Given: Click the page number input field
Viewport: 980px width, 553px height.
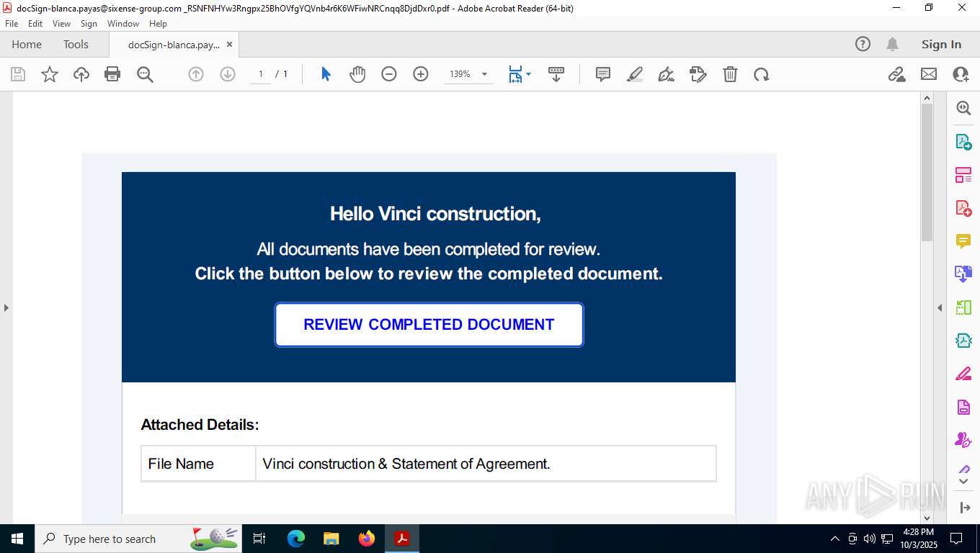Looking at the screenshot, I should pos(261,74).
